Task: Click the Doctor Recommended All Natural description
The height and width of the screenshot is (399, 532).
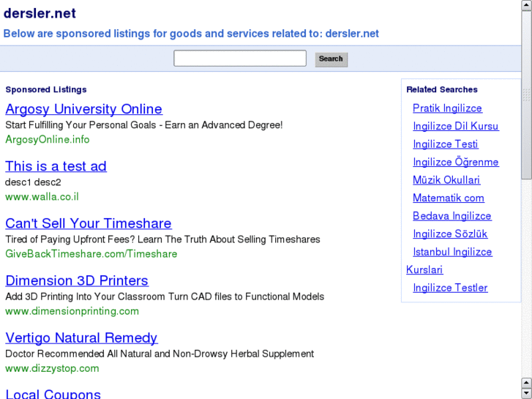Action: point(160,354)
